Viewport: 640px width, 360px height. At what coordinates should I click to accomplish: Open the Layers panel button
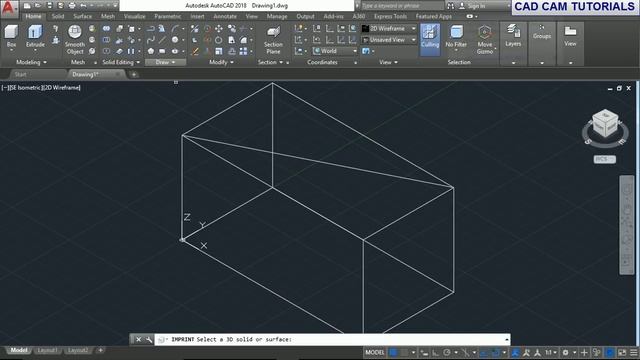click(513, 36)
